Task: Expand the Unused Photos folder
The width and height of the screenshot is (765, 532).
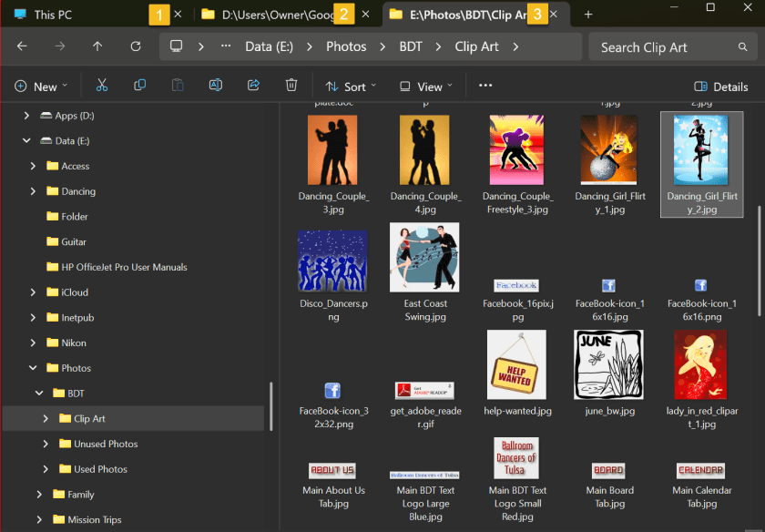Action: coord(46,444)
